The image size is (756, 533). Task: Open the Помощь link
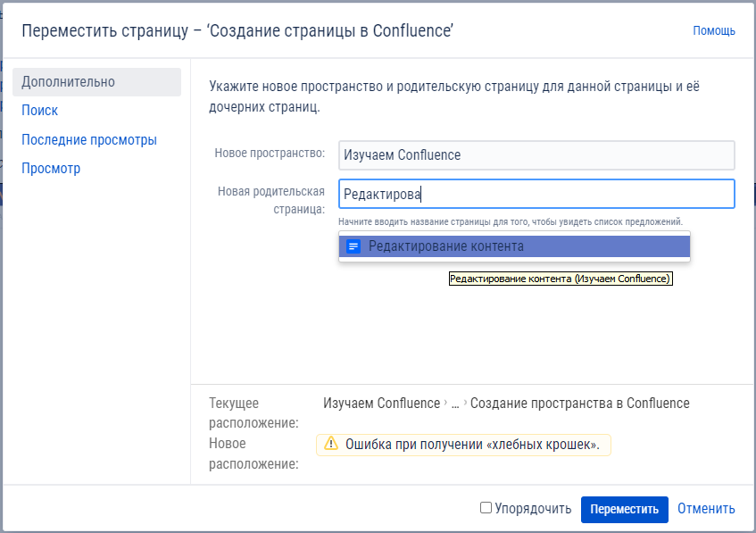point(714,30)
